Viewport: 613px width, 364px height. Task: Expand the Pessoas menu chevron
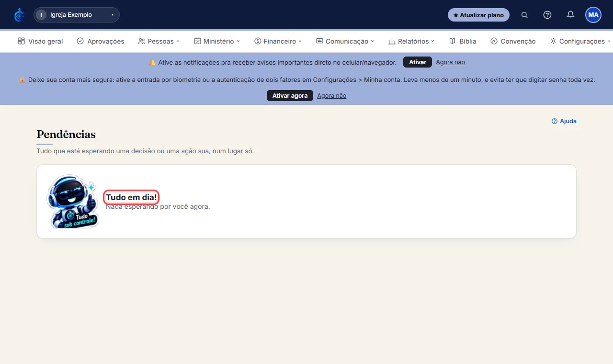[x=178, y=41]
